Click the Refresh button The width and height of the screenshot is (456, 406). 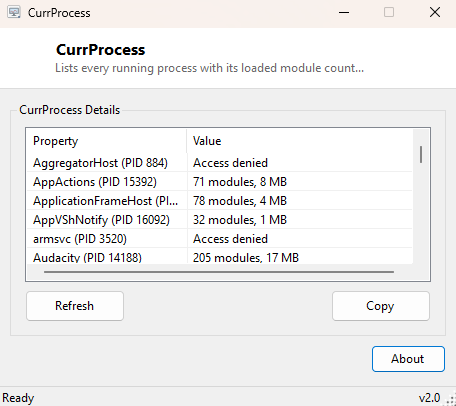tap(75, 306)
